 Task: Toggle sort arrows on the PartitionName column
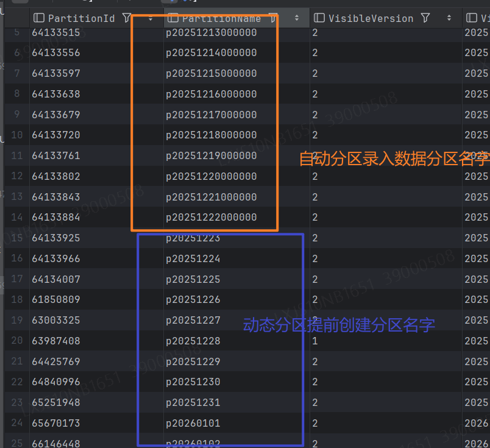pyautogui.click(x=297, y=18)
